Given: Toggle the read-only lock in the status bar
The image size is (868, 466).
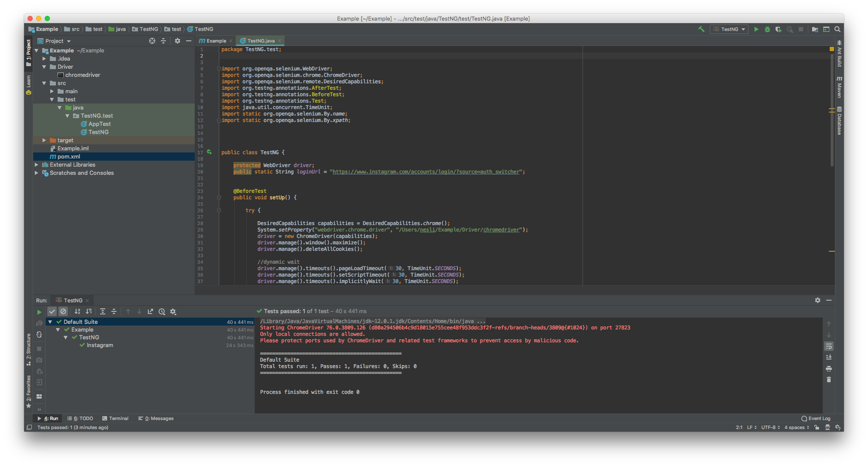Looking at the screenshot, I should 816,427.
